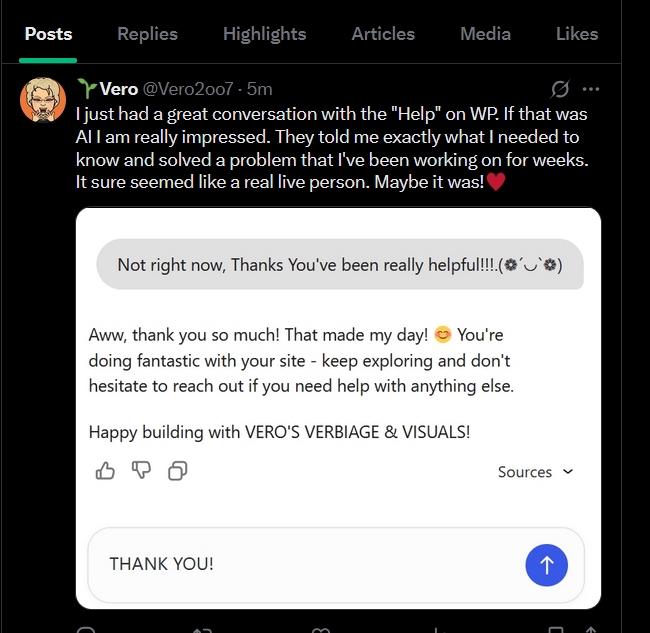View the Likes tab
Viewport: 650px width, 633px height.
coord(577,34)
